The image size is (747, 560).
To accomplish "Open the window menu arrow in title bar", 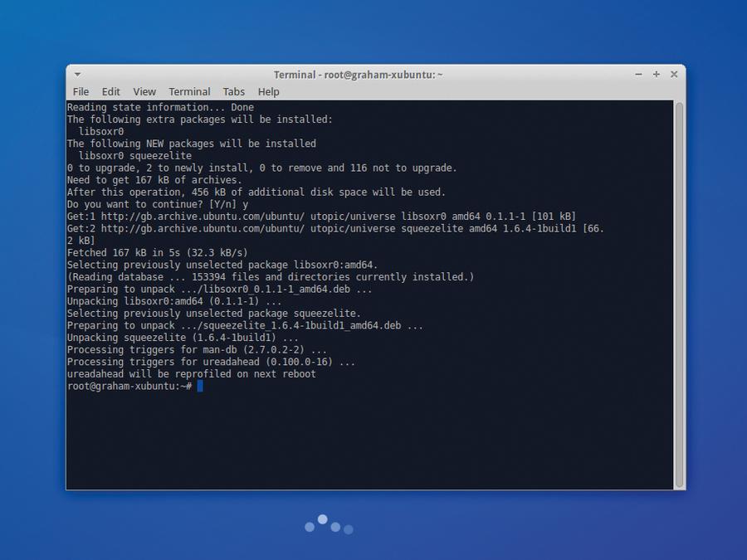I will pyautogui.click(x=78, y=75).
